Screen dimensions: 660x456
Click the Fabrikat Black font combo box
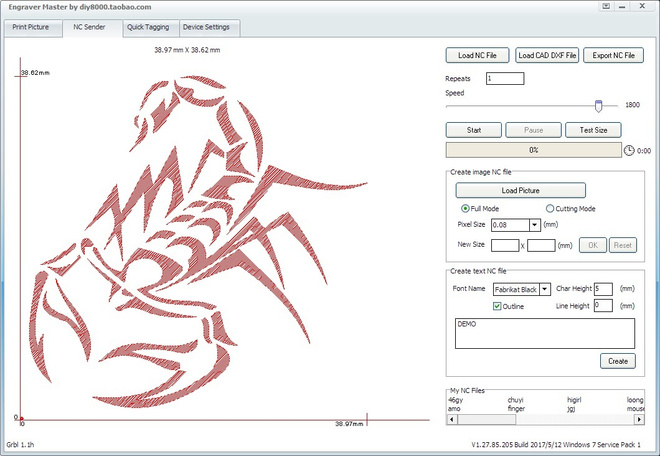522,289
